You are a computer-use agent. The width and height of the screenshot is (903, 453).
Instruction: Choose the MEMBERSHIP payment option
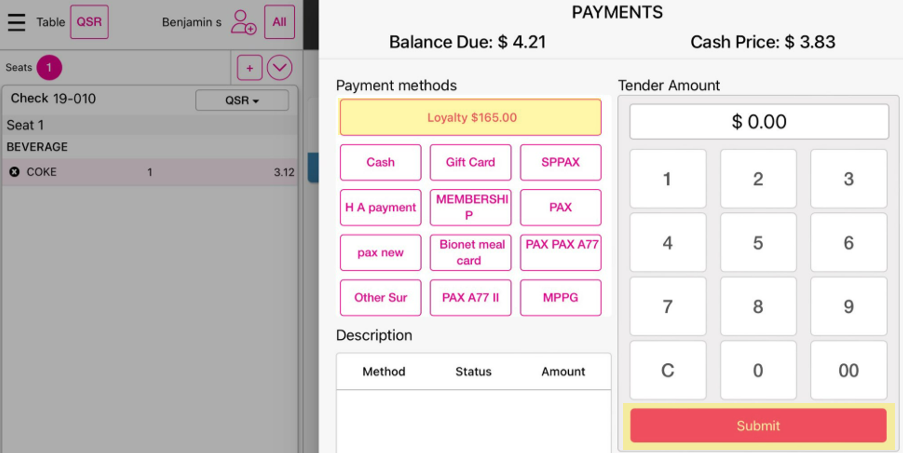pyautogui.click(x=470, y=207)
